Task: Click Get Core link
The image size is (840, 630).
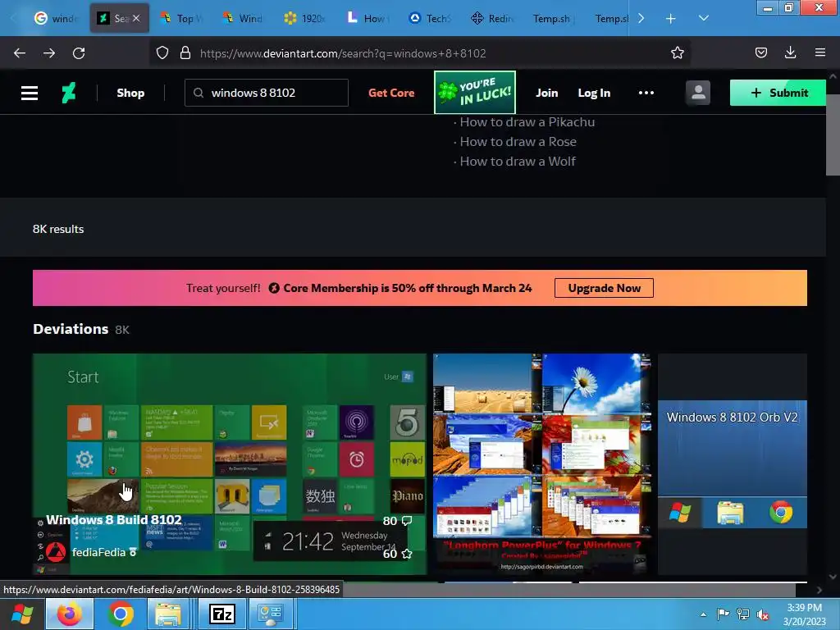Action: [391, 93]
